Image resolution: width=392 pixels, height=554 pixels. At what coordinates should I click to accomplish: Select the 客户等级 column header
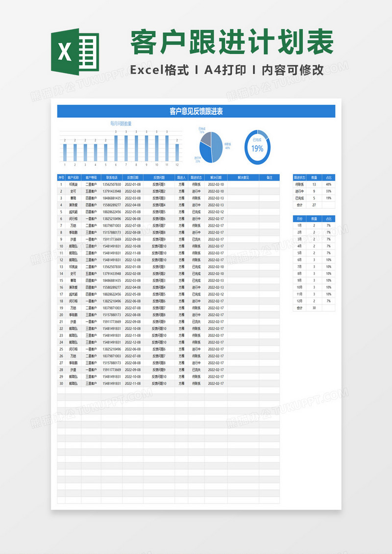(91, 177)
